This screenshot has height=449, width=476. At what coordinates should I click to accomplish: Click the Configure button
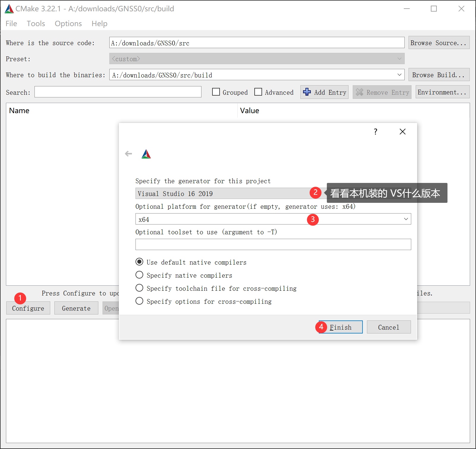point(28,308)
